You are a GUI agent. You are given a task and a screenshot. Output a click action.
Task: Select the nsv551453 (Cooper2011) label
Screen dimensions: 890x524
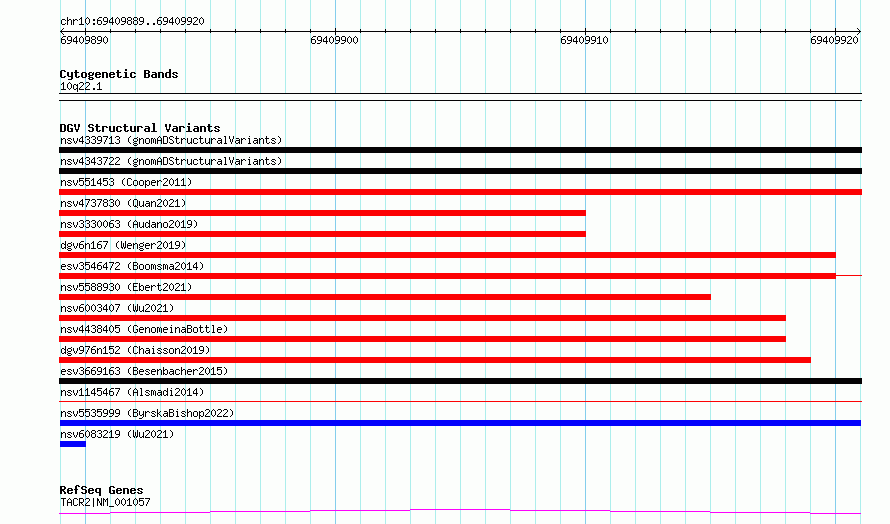[x=126, y=182]
